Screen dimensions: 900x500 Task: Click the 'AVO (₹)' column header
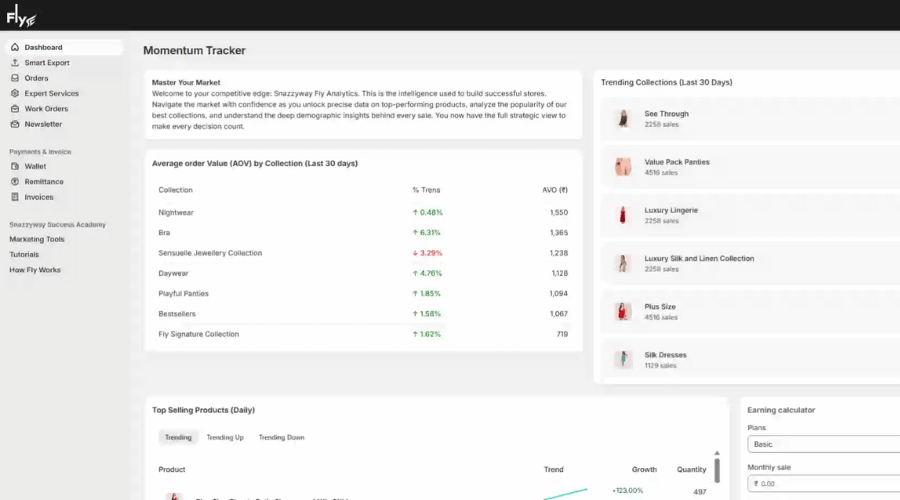coord(554,190)
